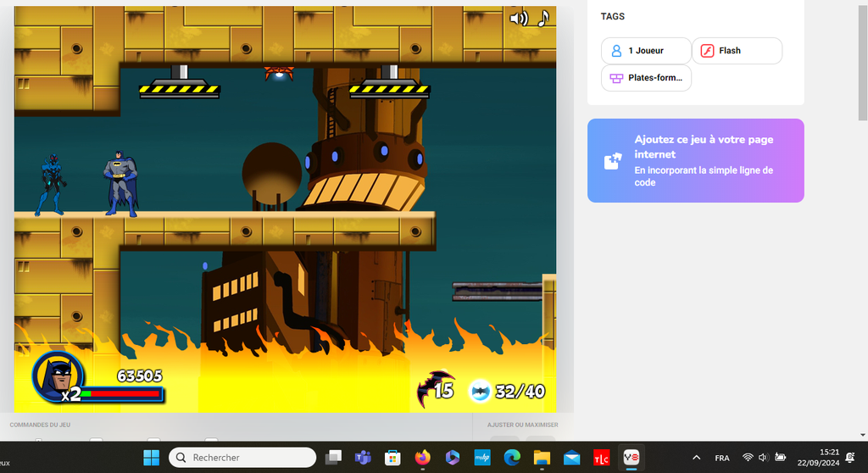The height and width of the screenshot is (473, 868).
Task: Open Microsoft Edge from the taskbar
Action: point(512,458)
